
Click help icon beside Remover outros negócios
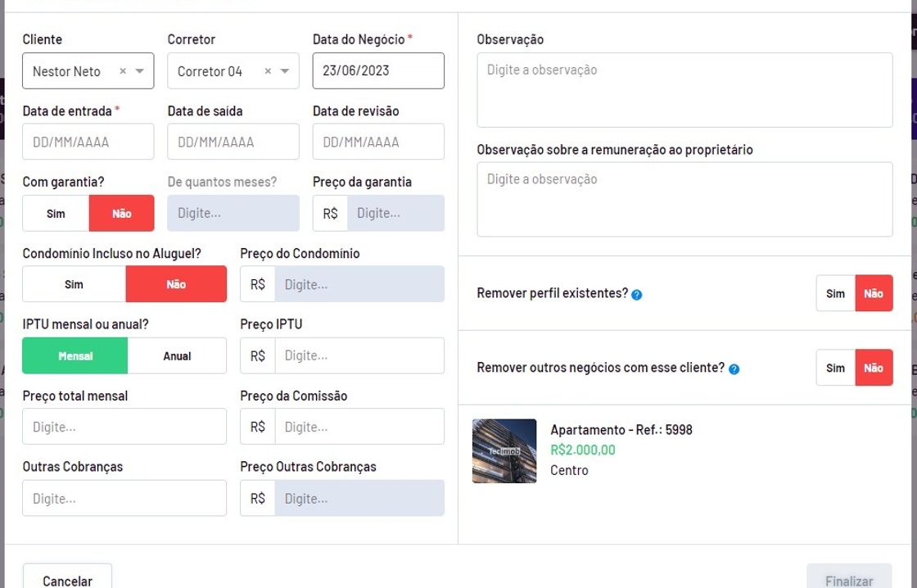[x=734, y=369]
